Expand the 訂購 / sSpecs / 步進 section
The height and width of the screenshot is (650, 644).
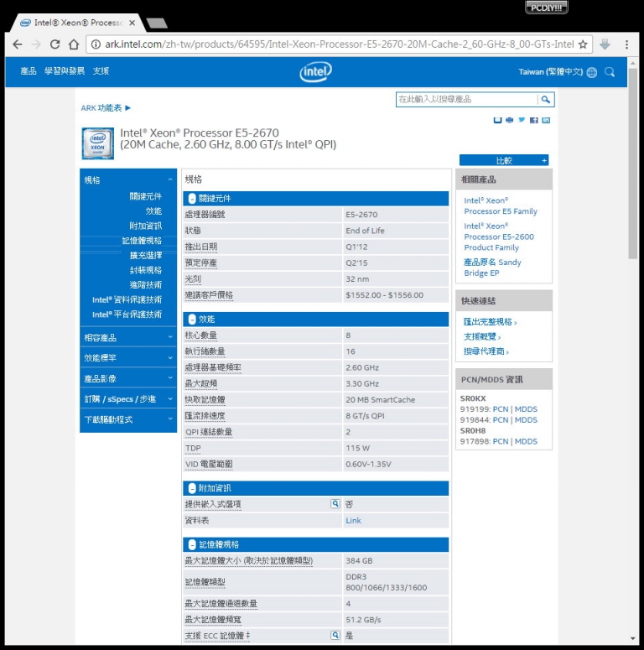pos(128,398)
